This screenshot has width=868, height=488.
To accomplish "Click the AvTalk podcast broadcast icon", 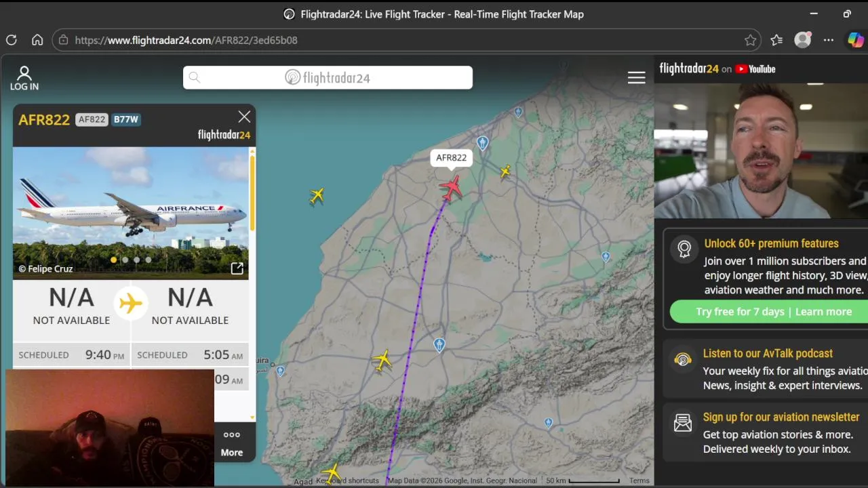I will [x=683, y=359].
